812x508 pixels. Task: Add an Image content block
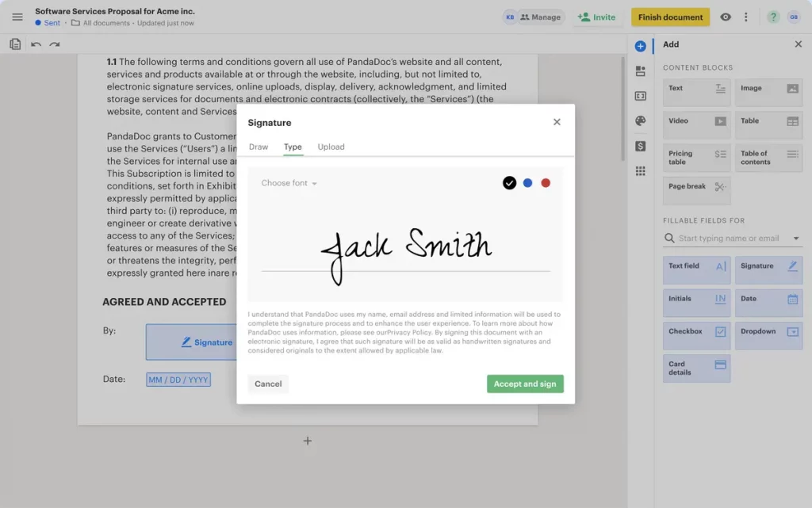coord(768,92)
